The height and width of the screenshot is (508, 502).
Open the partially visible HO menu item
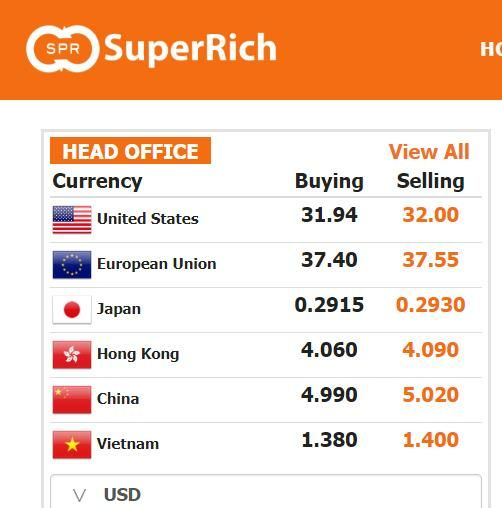(x=491, y=49)
